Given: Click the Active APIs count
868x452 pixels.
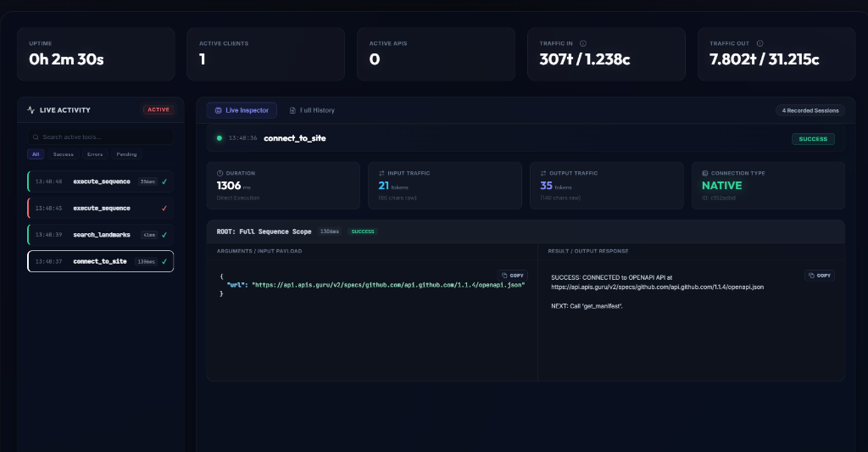Looking at the screenshot, I should [375, 59].
